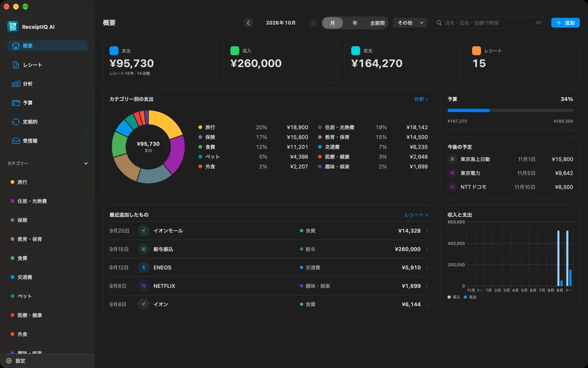Click the search magnifier icon
Viewport: 588px width, 368px height.
click(x=439, y=23)
